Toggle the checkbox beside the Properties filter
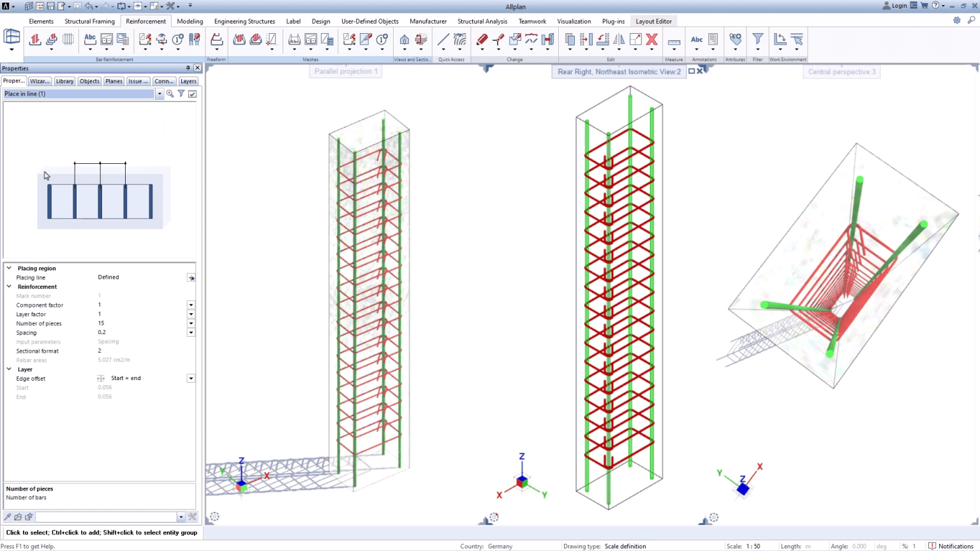Viewport: 980px width, 551px height. [192, 93]
